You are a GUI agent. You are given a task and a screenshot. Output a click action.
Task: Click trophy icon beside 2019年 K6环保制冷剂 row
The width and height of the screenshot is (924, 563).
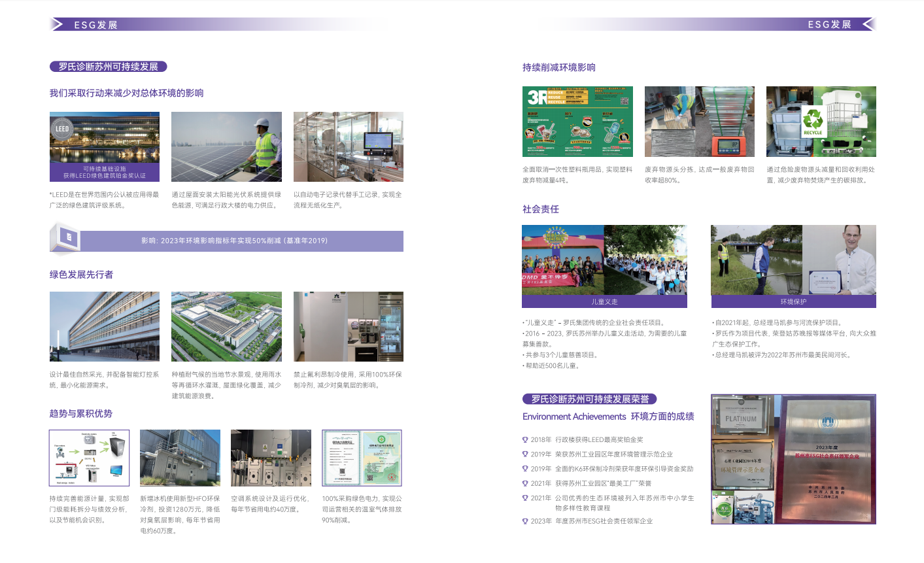(x=525, y=469)
